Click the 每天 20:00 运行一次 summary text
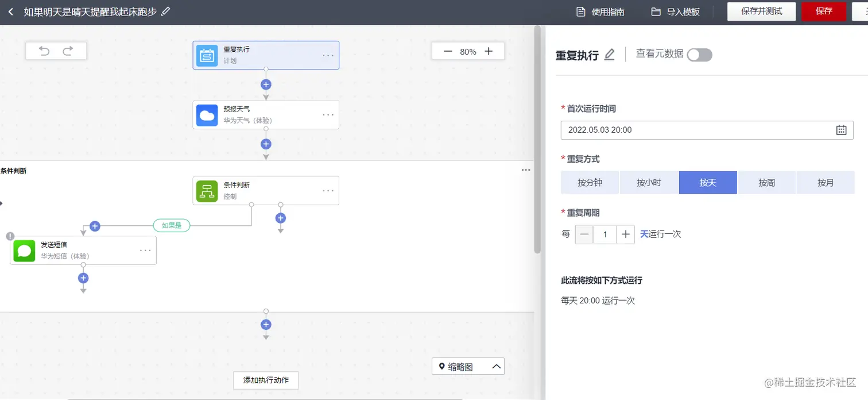The height and width of the screenshot is (400, 868). 598,301
